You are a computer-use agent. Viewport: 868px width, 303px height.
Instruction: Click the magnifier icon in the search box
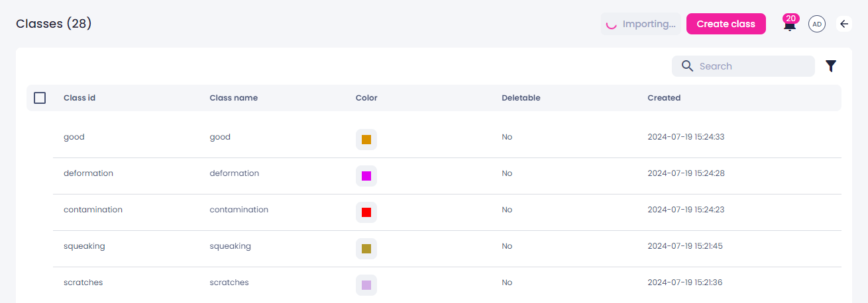688,66
